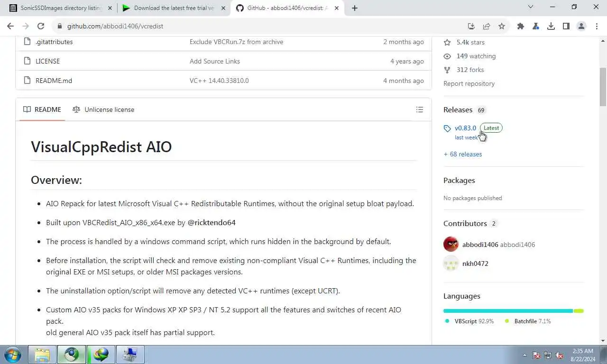
Task: Click the Batchfile 7.1% language link
Action: coord(528,321)
